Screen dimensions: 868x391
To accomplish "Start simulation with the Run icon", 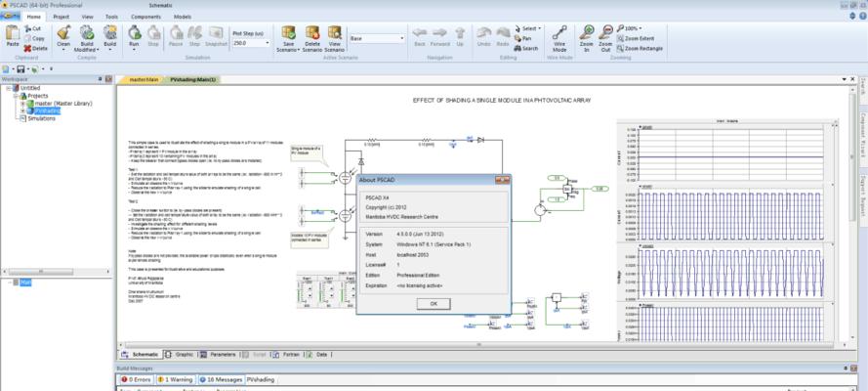I will (134, 32).
